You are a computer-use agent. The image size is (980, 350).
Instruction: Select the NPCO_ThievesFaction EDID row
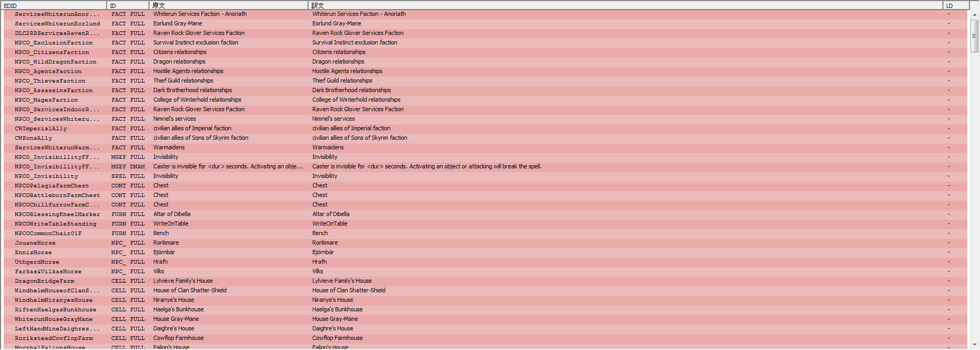485,81
